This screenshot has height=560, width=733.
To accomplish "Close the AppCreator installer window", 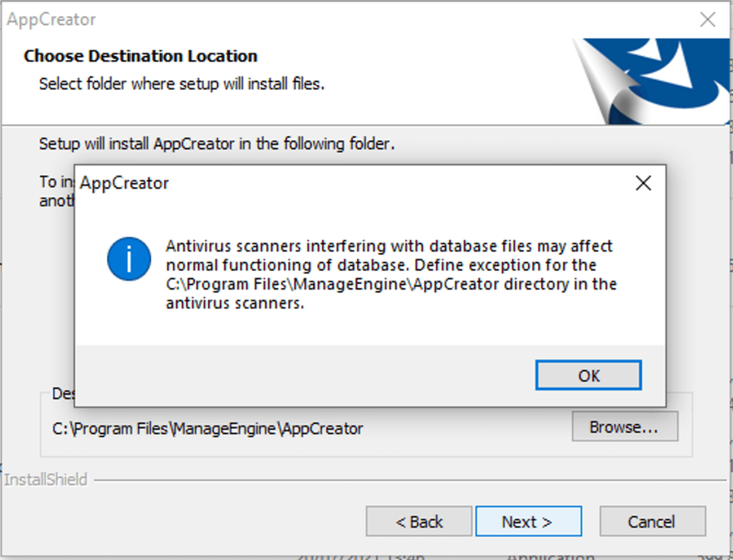I will 707,19.
